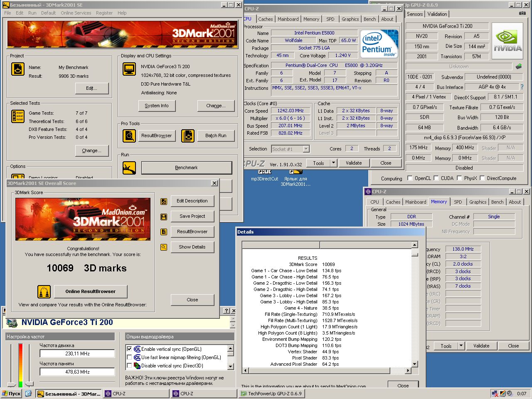The height and width of the screenshot is (399, 532).
Task: Tick the PhysX checkbox in GPU-Z
Action: click(x=460, y=178)
